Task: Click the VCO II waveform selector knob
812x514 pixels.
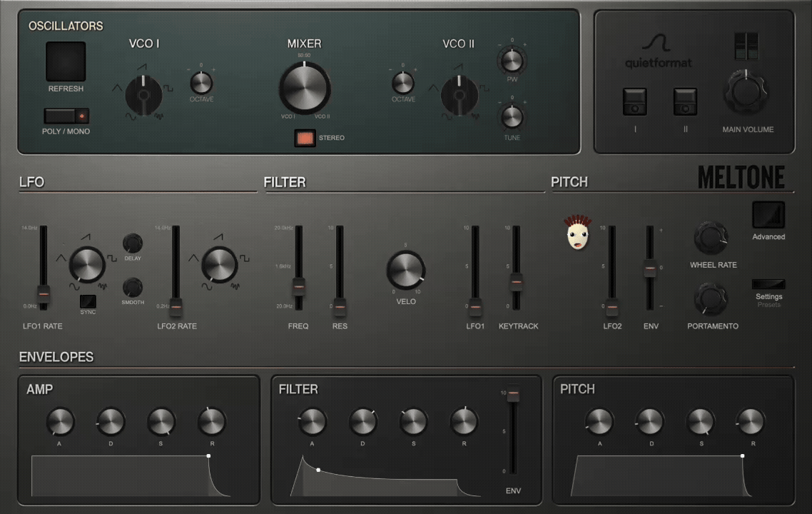Action: 460,96
